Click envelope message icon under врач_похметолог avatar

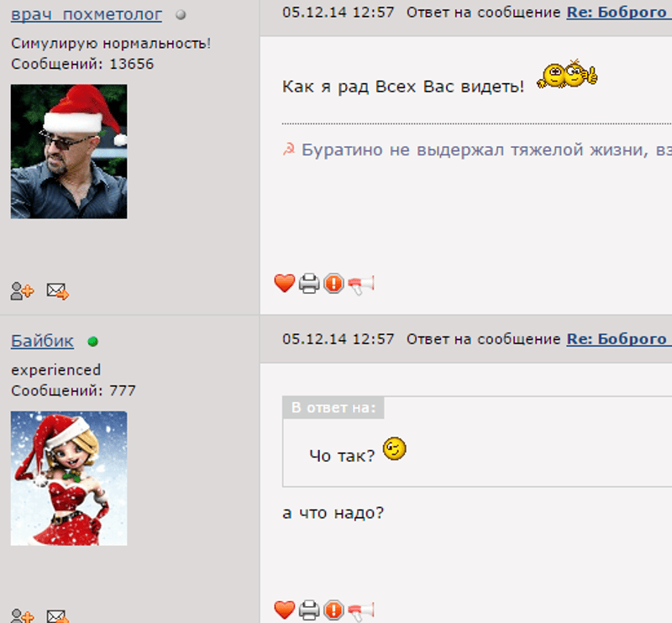point(58,291)
